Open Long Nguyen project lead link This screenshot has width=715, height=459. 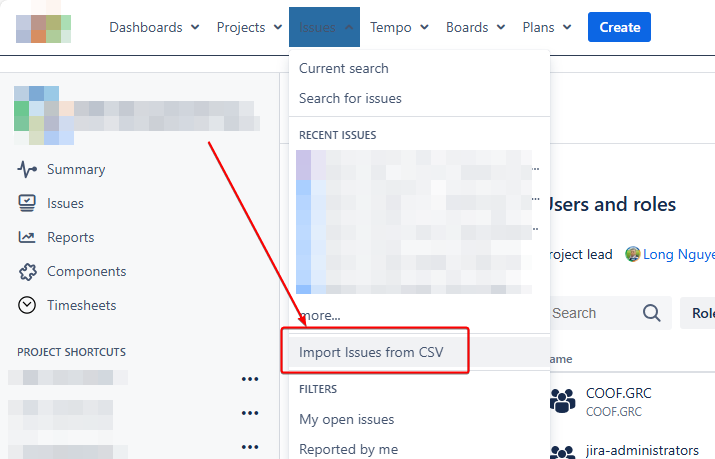click(679, 254)
